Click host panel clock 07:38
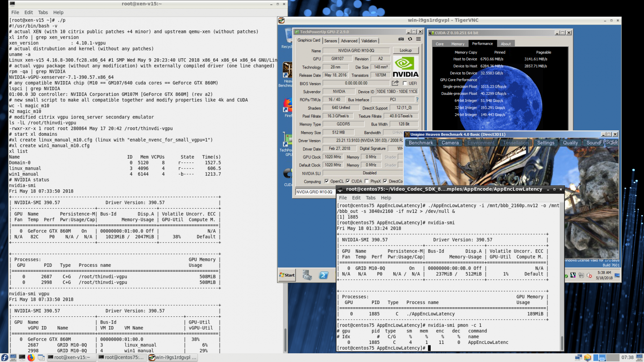The height and width of the screenshot is (362, 644). pos(627,358)
